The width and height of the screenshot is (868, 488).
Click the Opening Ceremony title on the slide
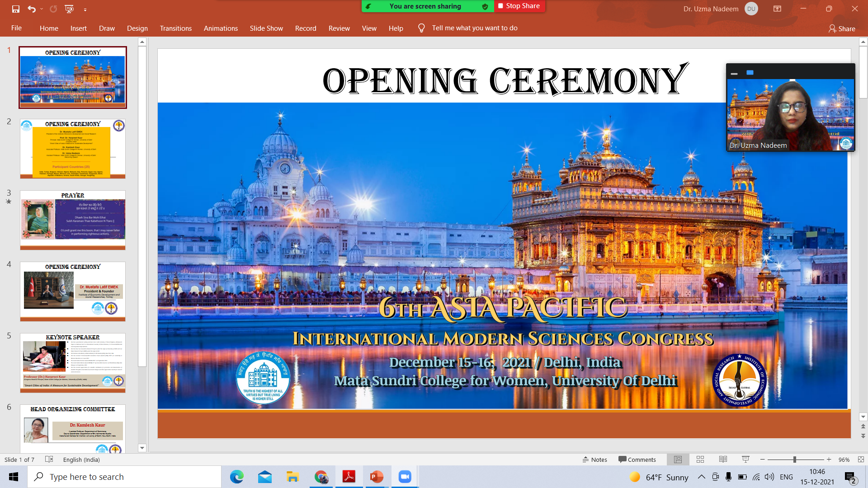pyautogui.click(x=505, y=80)
